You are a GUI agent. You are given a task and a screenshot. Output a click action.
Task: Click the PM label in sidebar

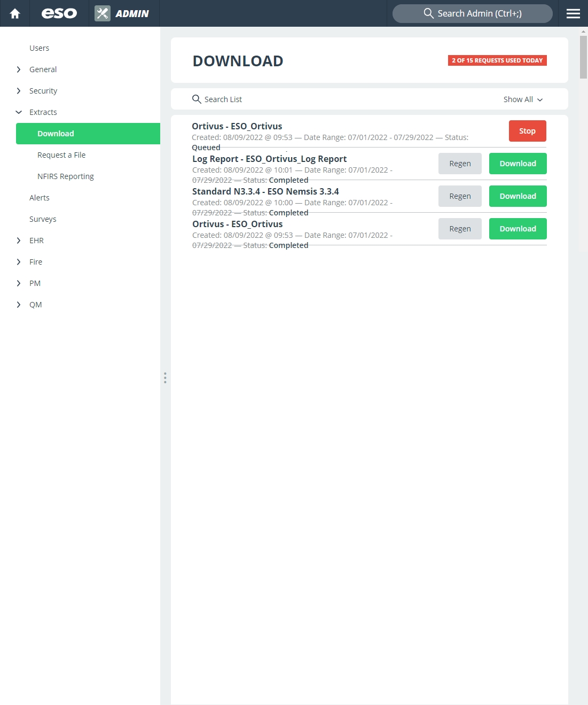pyautogui.click(x=35, y=283)
